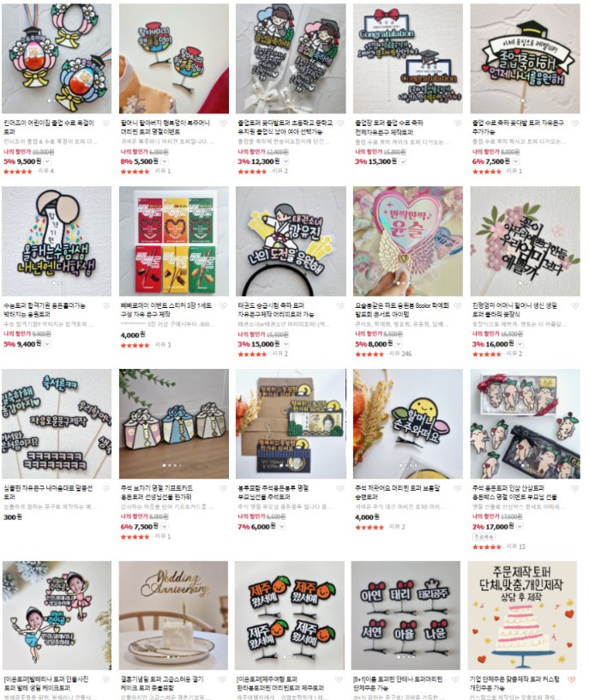Screen dimensions: 589x700
Task: Toggle favorite heart on ballerina photo topper
Action: pos(106,679)
